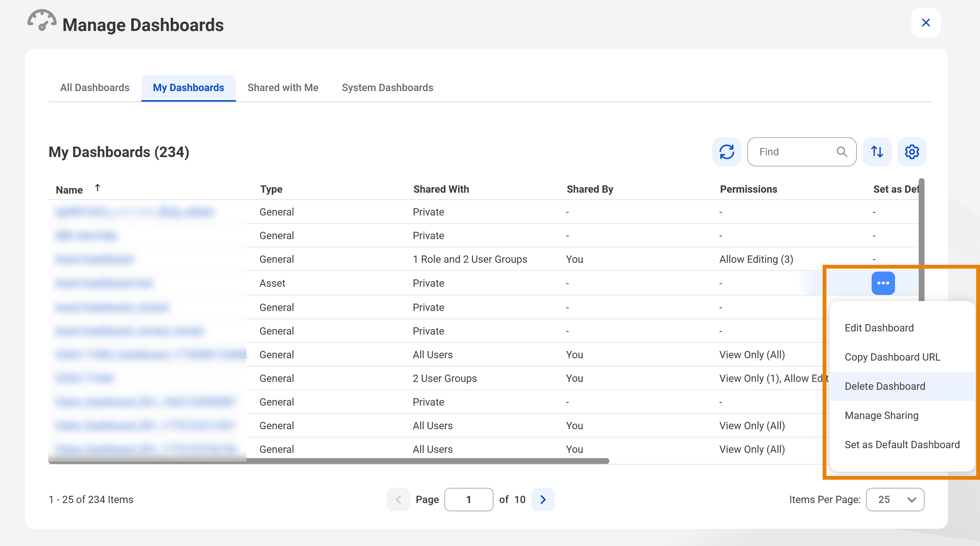Click the refresh dashboards list icon

coord(727,152)
